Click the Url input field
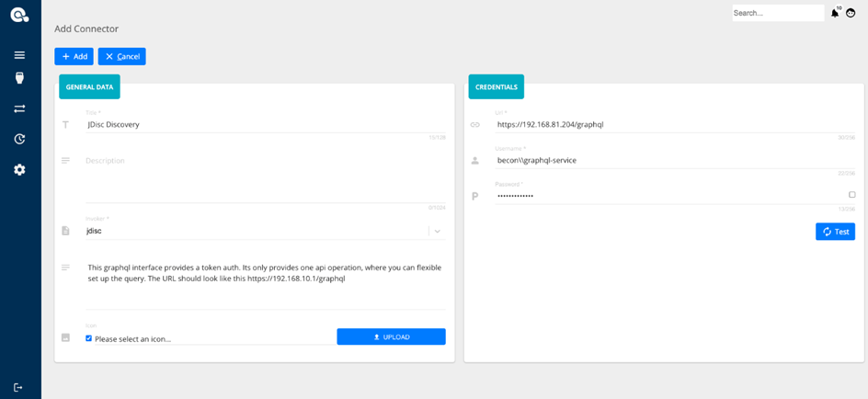This screenshot has height=399, width=868. [x=662, y=124]
